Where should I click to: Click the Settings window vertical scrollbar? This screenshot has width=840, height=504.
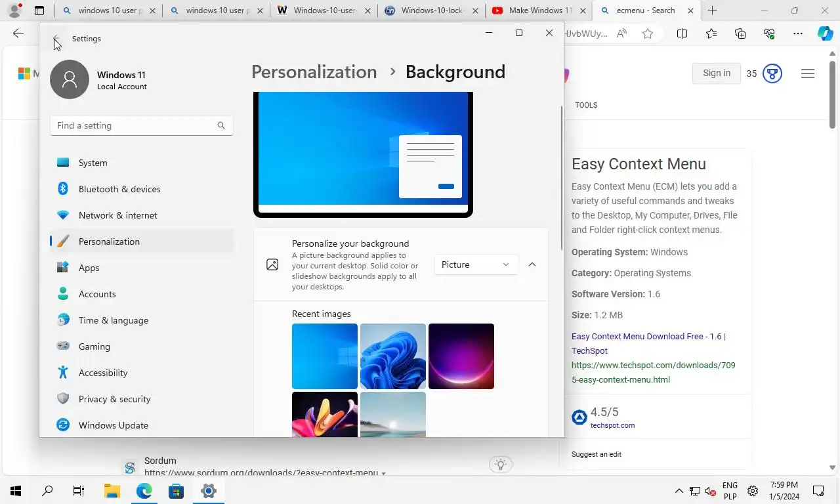(561, 178)
